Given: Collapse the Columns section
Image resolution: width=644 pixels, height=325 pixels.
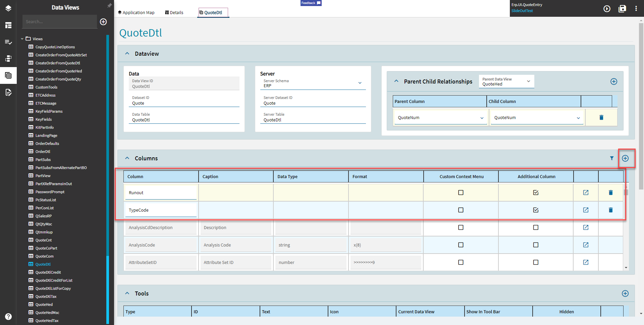Looking at the screenshot, I should tap(127, 158).
